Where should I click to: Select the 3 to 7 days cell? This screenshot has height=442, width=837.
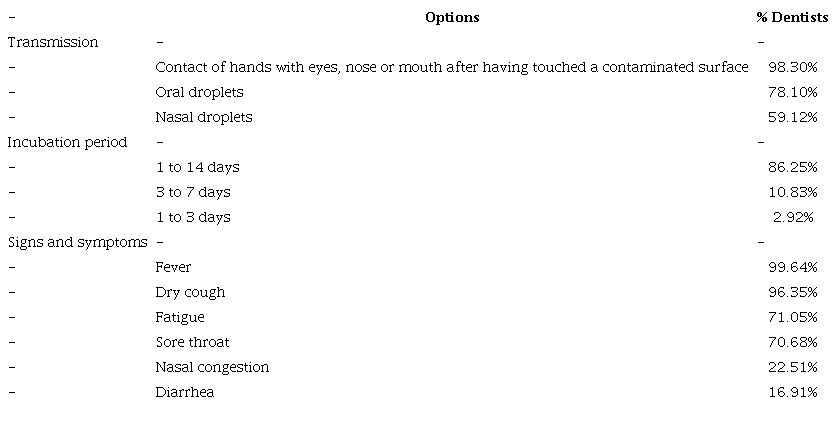tap(193, 192)
